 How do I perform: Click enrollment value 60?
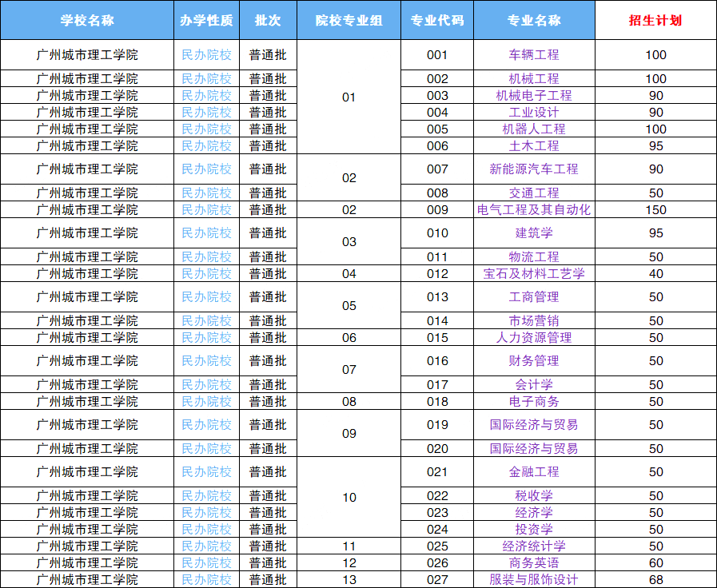pos(655,563)
